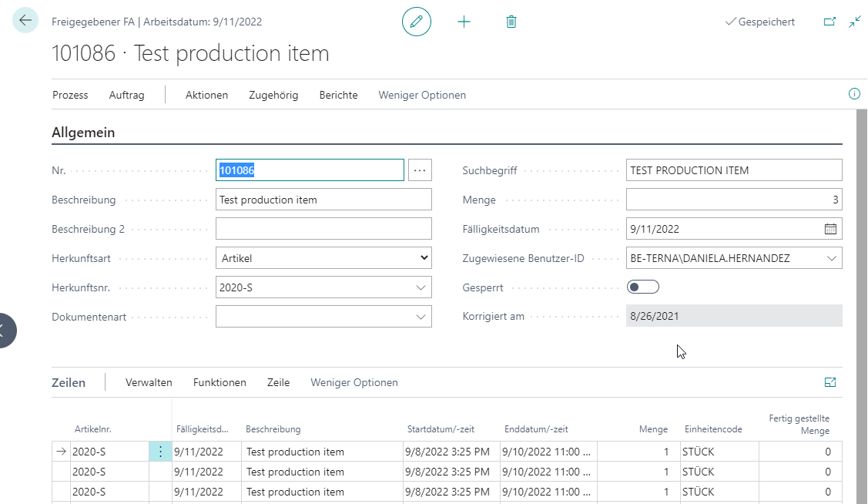Viewport: 868px width, 504px height.
Task: Expand Zugewiesene Benutzer-ID dropdown
Action: point(832,258)
